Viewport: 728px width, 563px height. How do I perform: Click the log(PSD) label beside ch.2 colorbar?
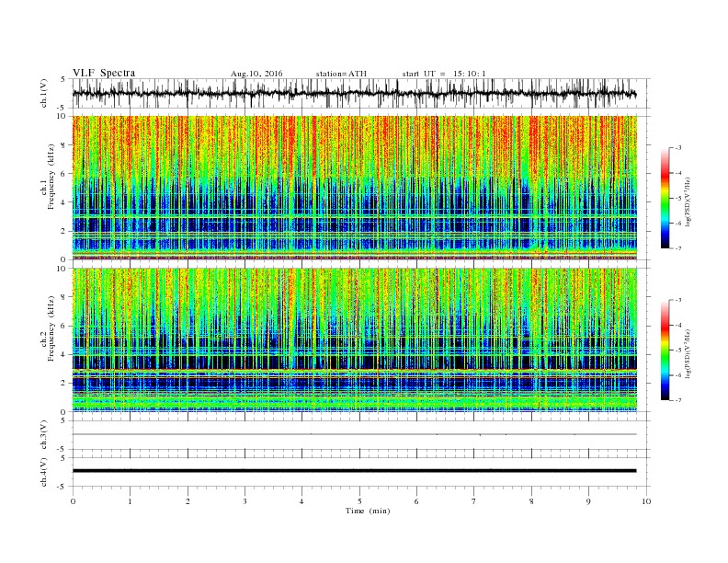tap(688, 353)
